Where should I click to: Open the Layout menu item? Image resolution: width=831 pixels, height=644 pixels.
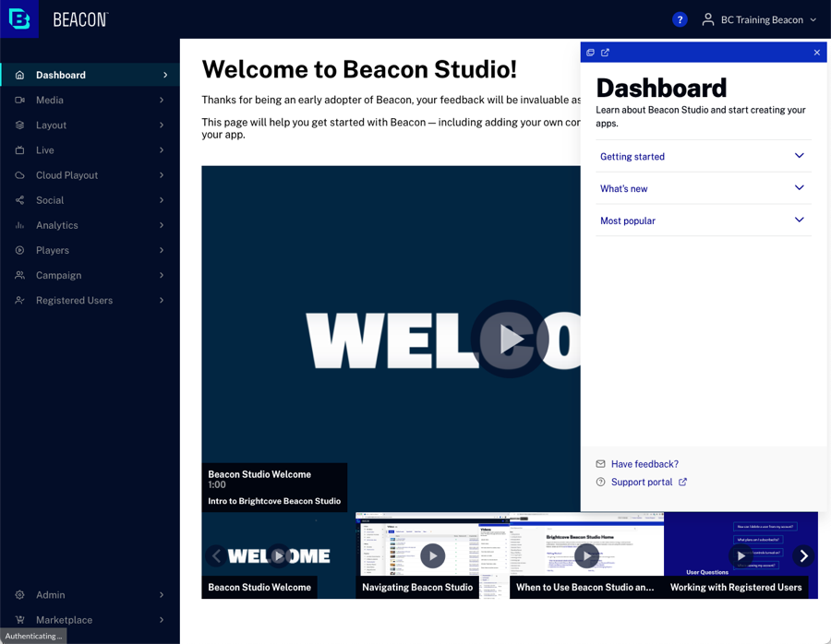[x=90, y=125]
